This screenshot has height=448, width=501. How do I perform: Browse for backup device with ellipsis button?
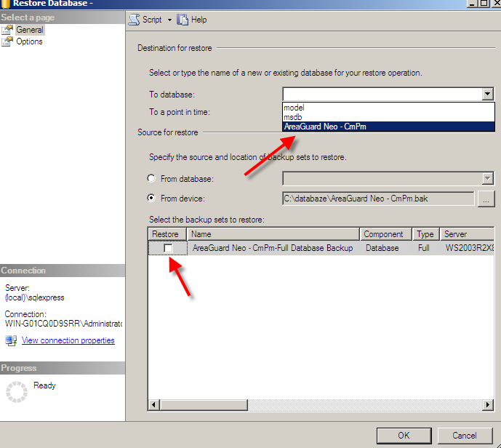pos(486,199)
